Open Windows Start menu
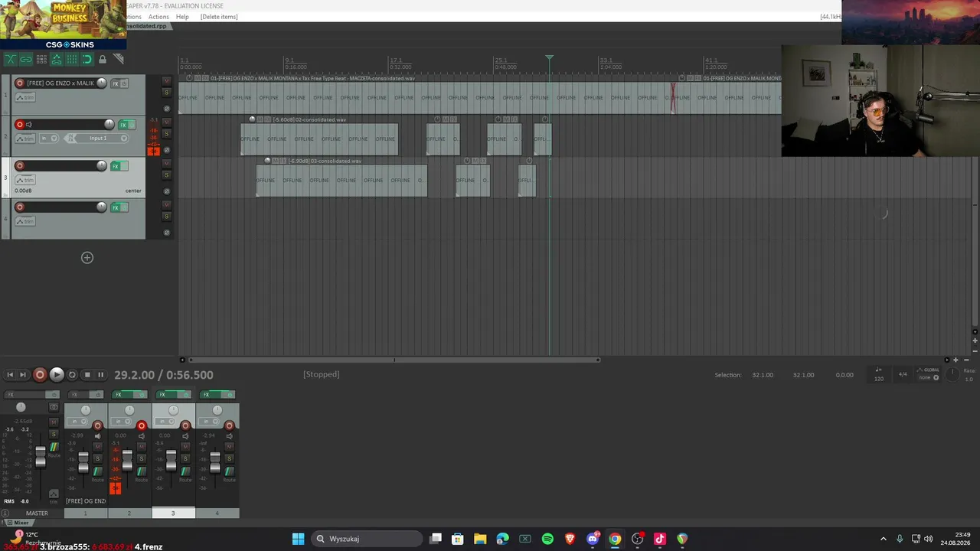The height and width of the screenshot is (551, 980). click(x=298, y=539)
